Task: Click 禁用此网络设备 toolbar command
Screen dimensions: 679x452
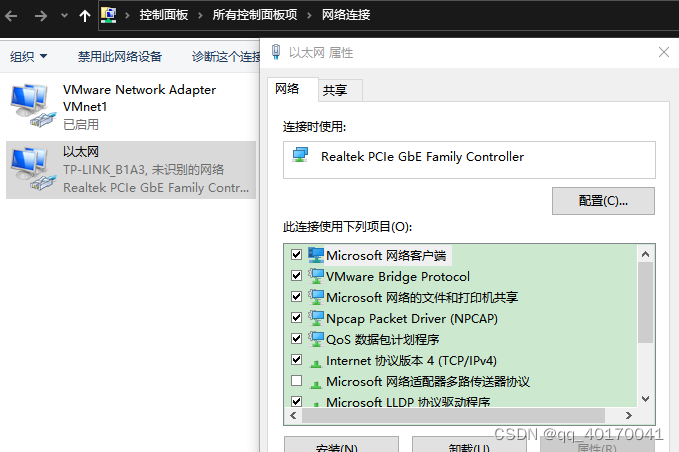Action: pos(120,56)
